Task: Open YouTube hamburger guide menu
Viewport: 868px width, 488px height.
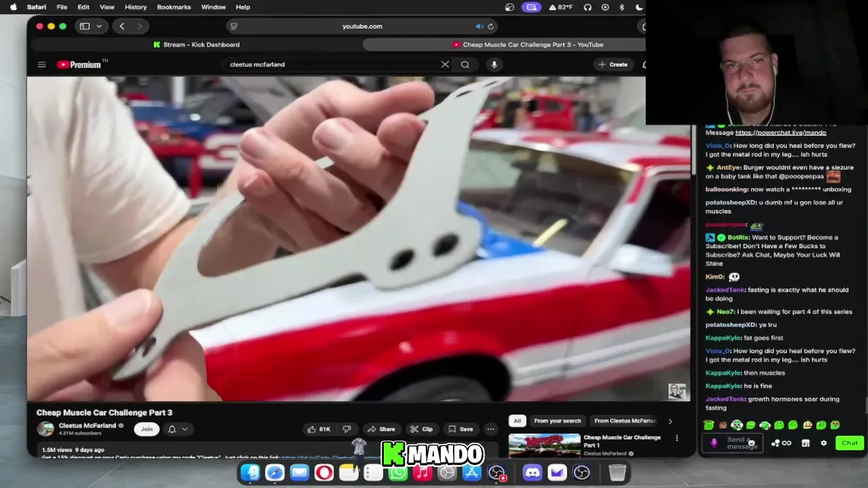Action: tap(41, 64)
